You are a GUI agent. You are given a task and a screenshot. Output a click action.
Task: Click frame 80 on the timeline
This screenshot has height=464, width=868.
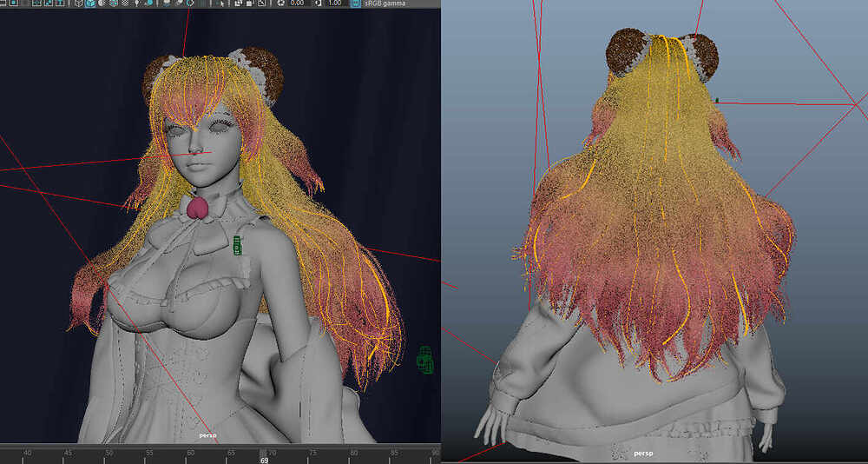pos(353,453)
